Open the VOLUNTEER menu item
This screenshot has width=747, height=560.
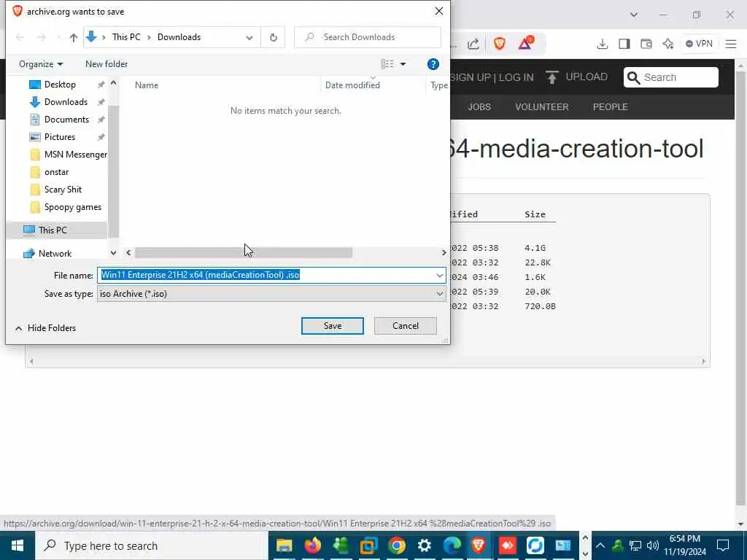click(542, 107)
